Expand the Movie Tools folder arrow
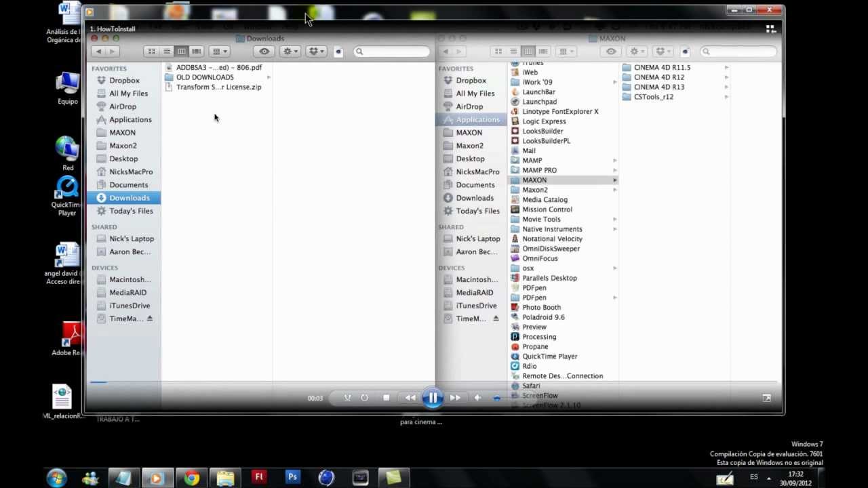 click(614, 220)
